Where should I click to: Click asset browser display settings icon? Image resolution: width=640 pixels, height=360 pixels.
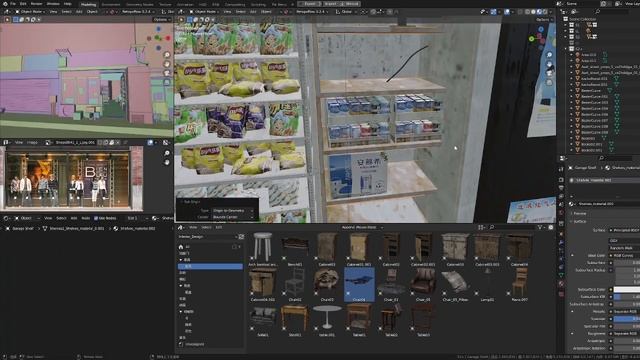[x=482, y=227]
